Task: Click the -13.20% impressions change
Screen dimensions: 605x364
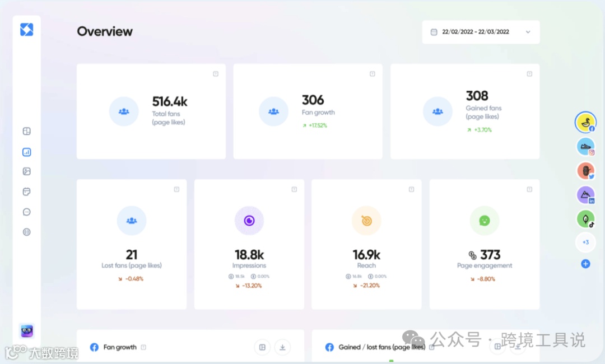Action: [x=249, y=286]
